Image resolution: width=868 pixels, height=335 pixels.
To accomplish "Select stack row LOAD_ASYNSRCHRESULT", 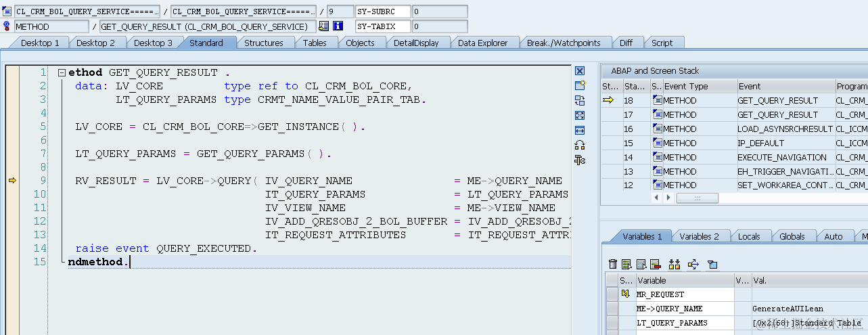I will pyautogui.click(x=734, y=129).
